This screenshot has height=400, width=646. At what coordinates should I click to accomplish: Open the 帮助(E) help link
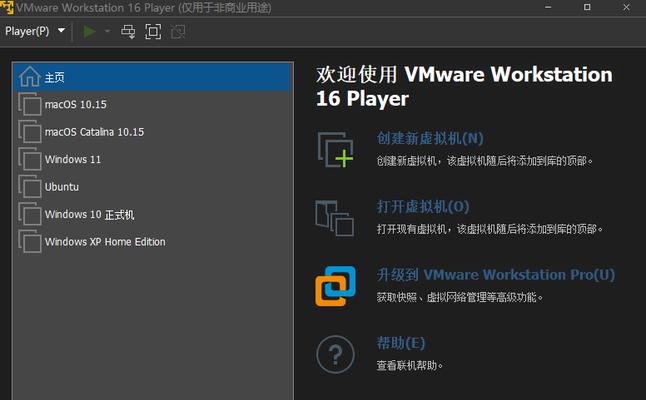[401, 343]
